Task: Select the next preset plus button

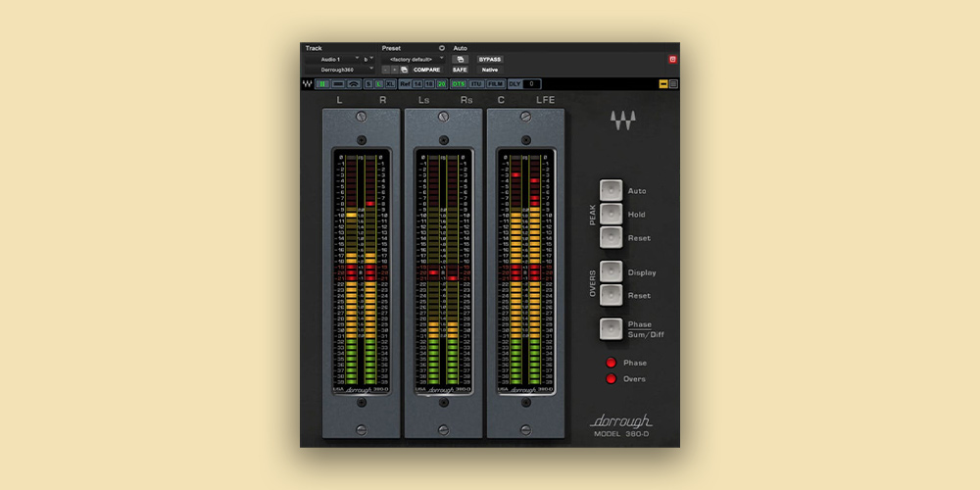Action: pyautogui.click(x=394, y=70)
